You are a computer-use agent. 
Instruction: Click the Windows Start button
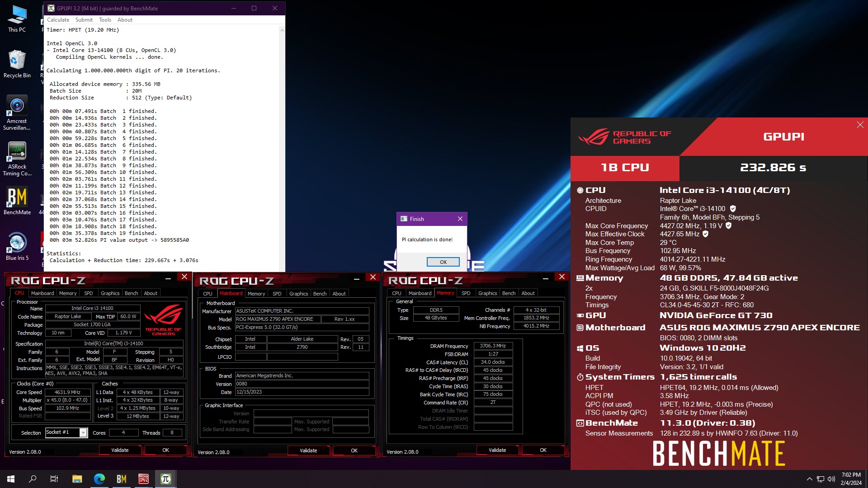click(x=11, y=479)
